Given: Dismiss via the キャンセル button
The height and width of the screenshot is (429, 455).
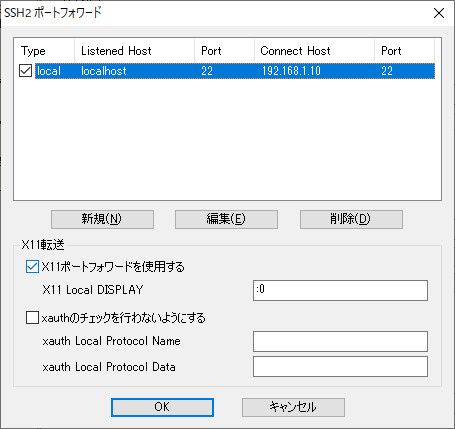Looking at the screenshot, I should 293,407.
